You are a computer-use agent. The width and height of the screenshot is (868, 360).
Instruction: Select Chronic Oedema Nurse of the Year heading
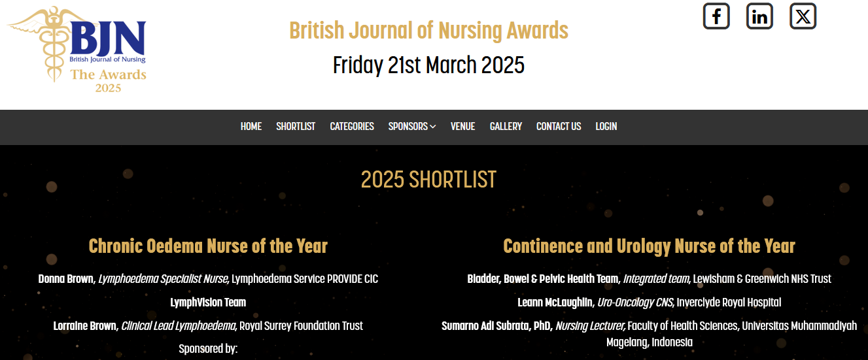tap(208, 246)
